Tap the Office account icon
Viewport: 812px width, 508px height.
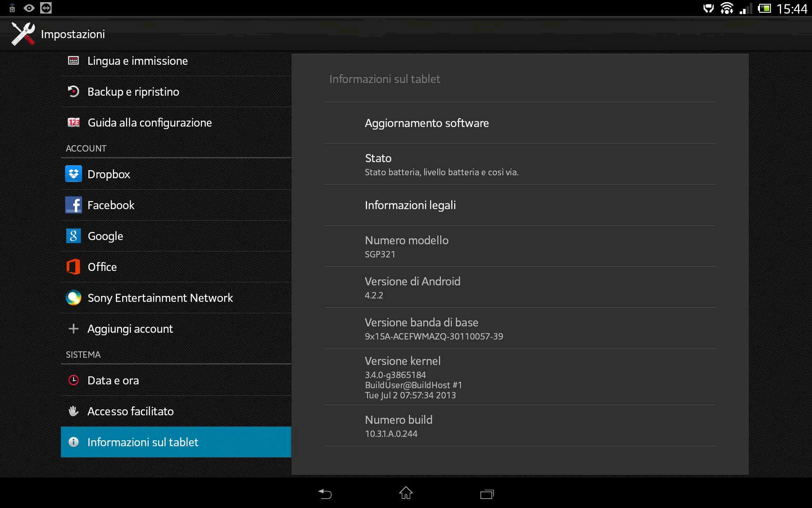[74, 267]
